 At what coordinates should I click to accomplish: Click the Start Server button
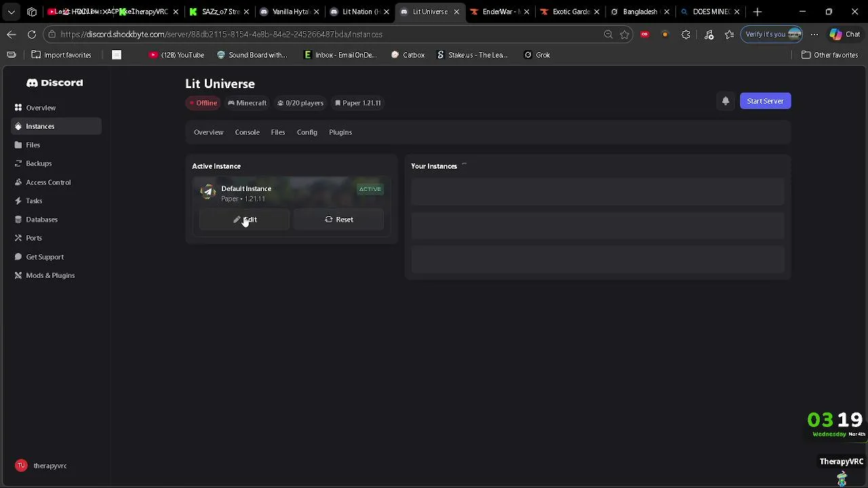tap(765, 101)
